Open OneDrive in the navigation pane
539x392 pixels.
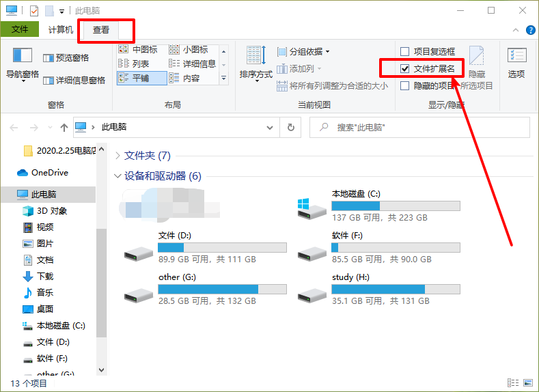click(42, 173)
